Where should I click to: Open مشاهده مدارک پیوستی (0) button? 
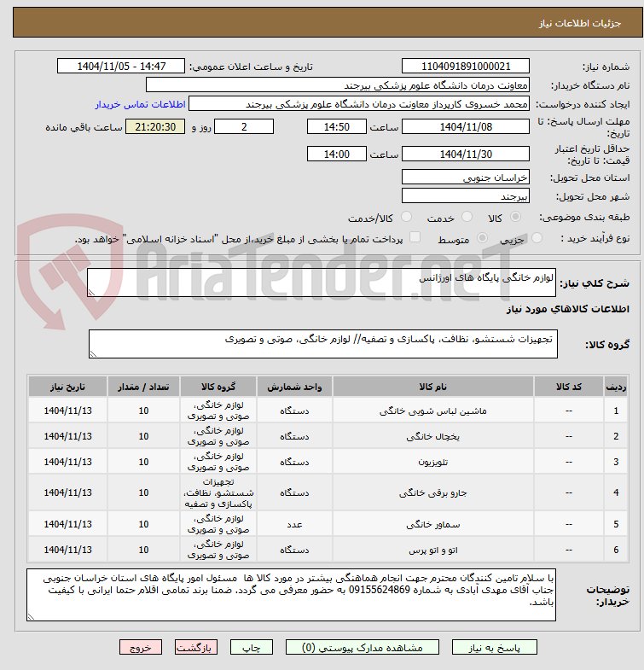click(x=363, y=647)
